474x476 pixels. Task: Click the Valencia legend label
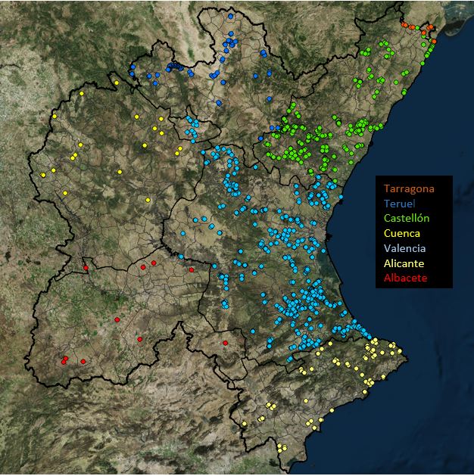(405, 248)
